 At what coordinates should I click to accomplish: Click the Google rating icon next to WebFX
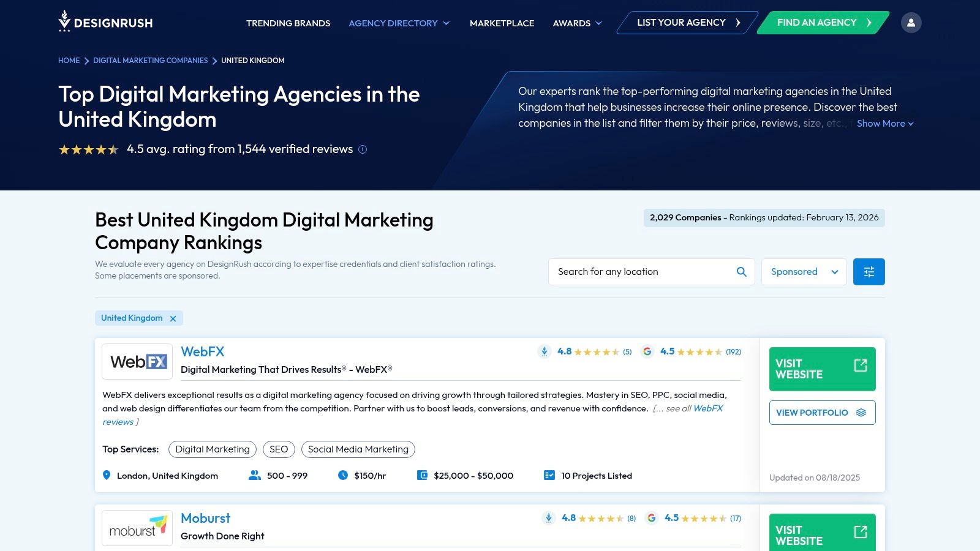(x=647, y=351)
